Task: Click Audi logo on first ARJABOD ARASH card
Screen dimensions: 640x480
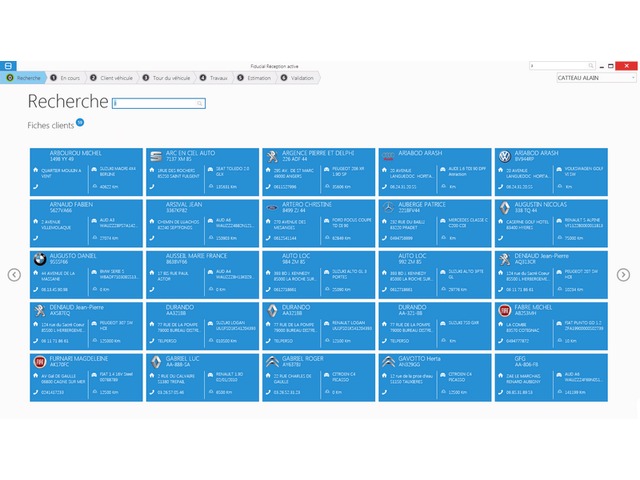Action: (388, 156)
